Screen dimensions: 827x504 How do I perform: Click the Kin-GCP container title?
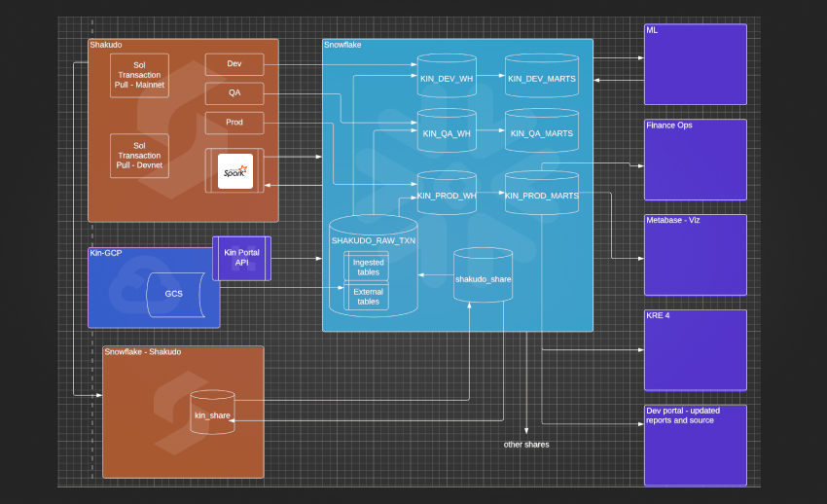[105, 253]
